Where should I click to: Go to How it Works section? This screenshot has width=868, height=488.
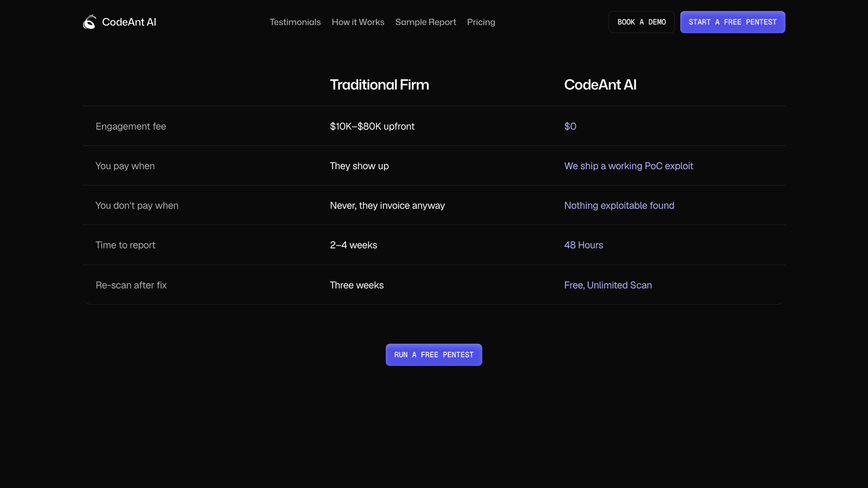coord(358,22)
